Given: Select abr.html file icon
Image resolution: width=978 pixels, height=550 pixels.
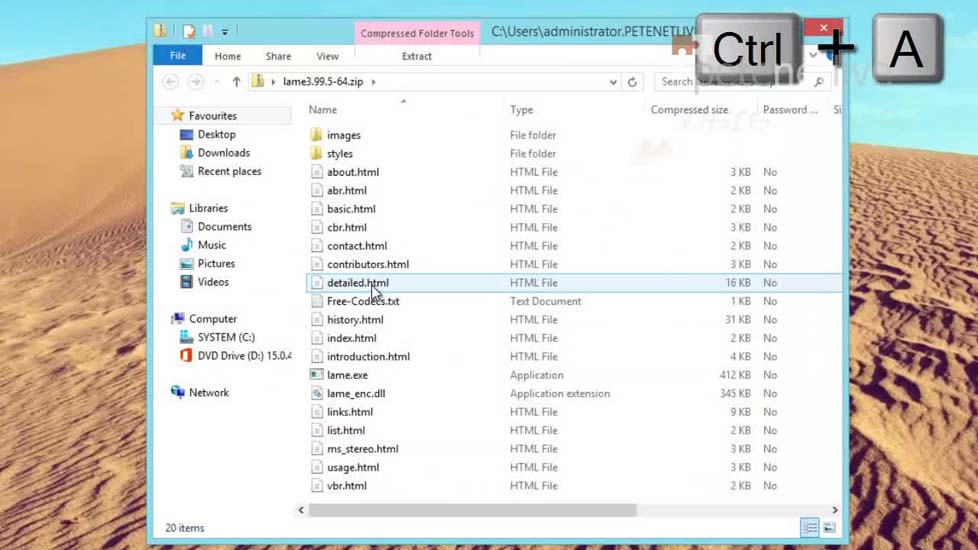Looking at the screenshot, I should (x=317, y=190).
